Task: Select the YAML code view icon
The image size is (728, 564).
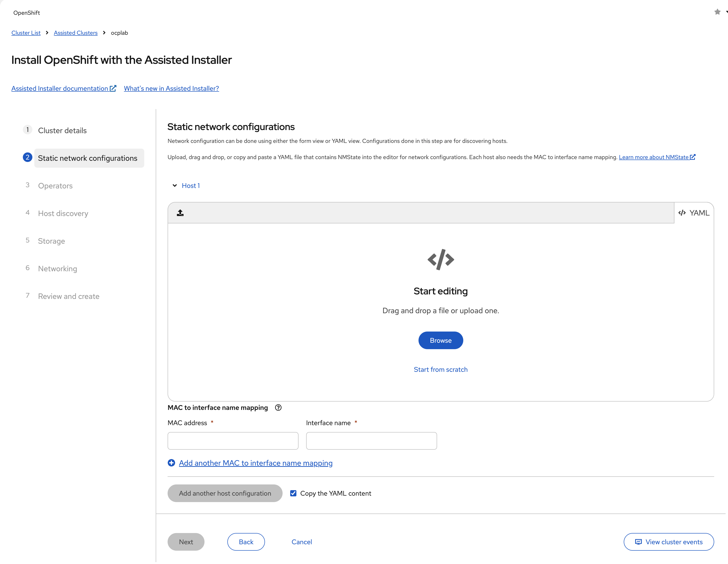Action: click(x=682, y=212)
